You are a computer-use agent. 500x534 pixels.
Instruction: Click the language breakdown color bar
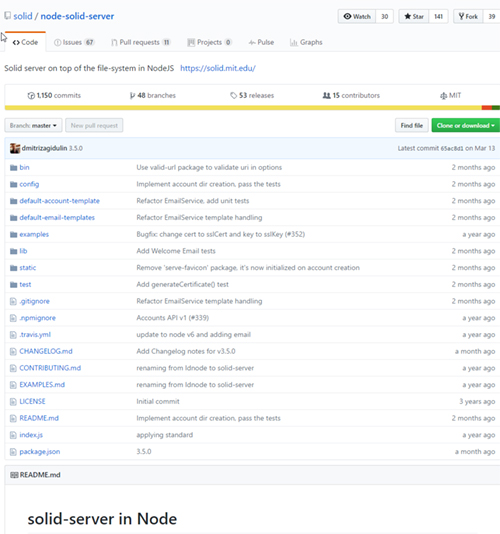[252, 108]
